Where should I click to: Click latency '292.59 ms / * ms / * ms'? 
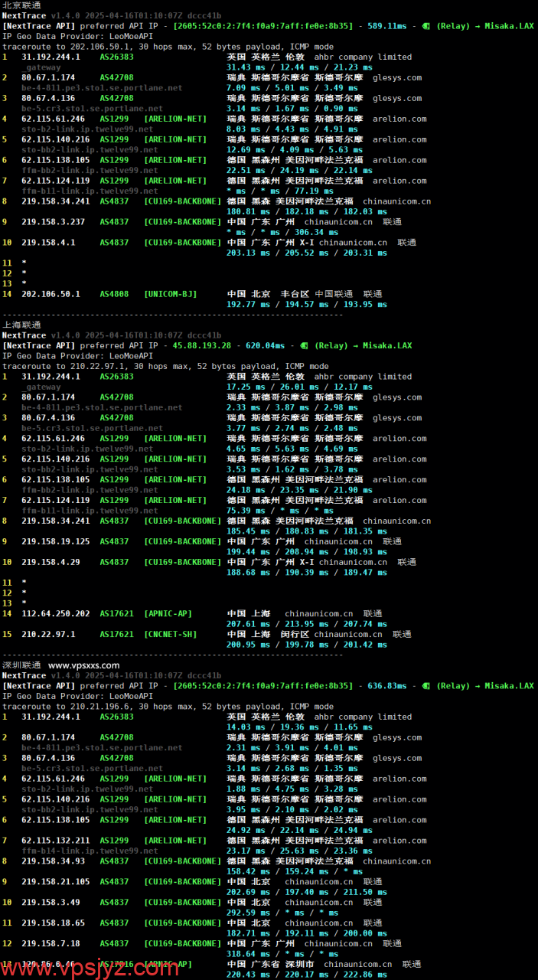[x=282, y=913]
